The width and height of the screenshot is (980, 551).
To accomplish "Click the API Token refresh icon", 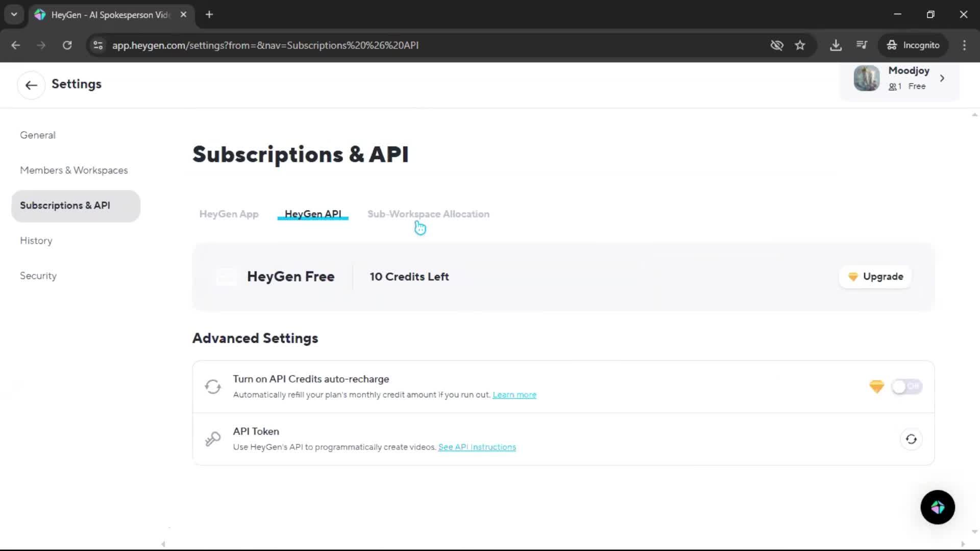I will tap(911, 439).
